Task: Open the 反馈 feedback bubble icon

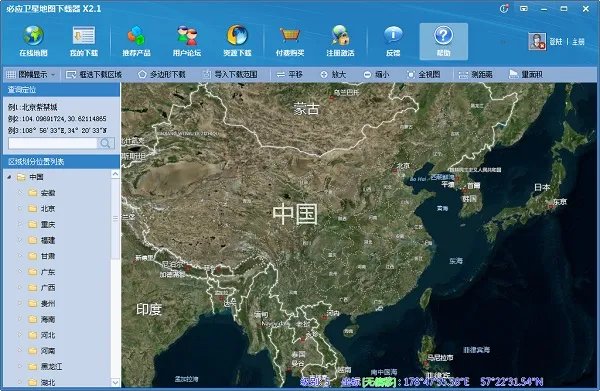Action: (x=393, y=36)
